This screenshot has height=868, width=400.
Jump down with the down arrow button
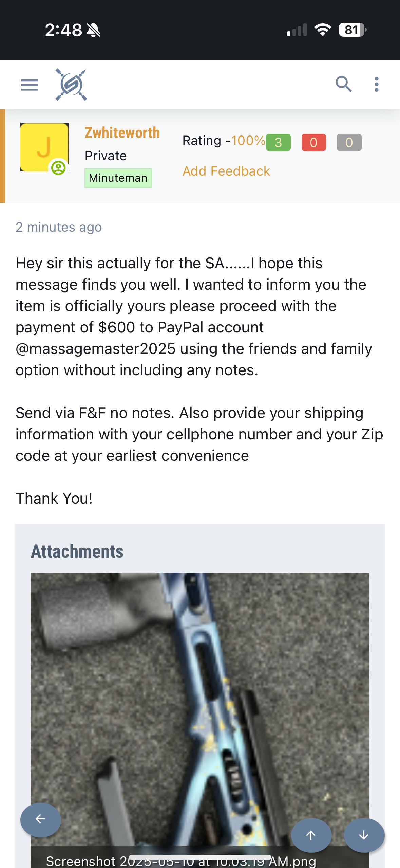click(x=364, y=835)
